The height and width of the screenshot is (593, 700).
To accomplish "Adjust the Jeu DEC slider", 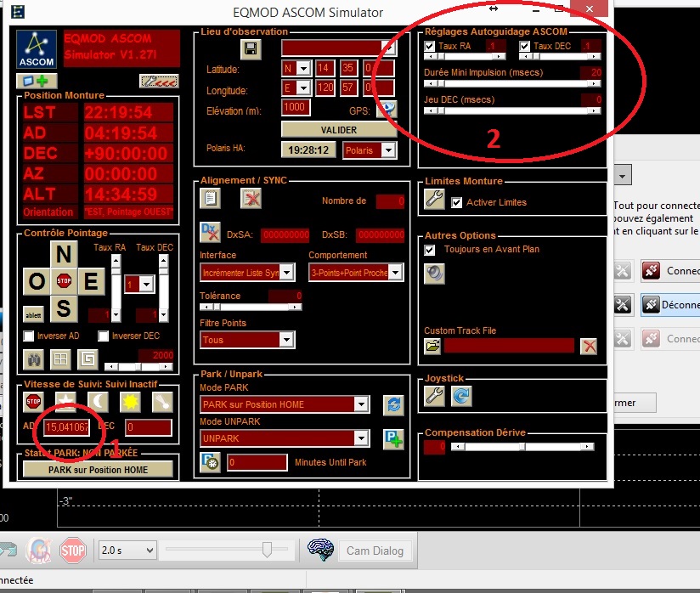I will pos(512,110).
